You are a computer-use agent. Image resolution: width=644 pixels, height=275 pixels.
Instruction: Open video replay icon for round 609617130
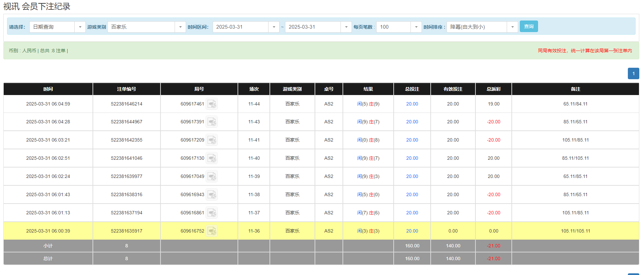tap(212, 158)
